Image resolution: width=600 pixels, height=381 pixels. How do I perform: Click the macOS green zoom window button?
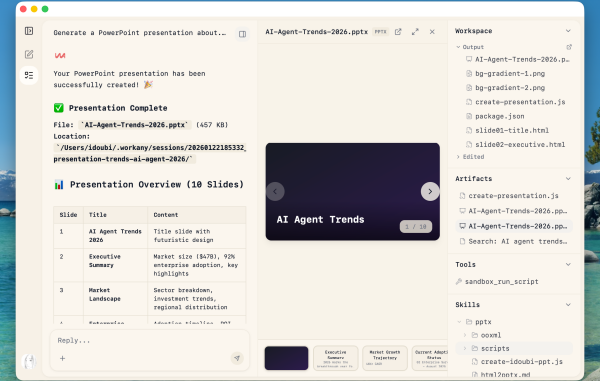(45, 9)
